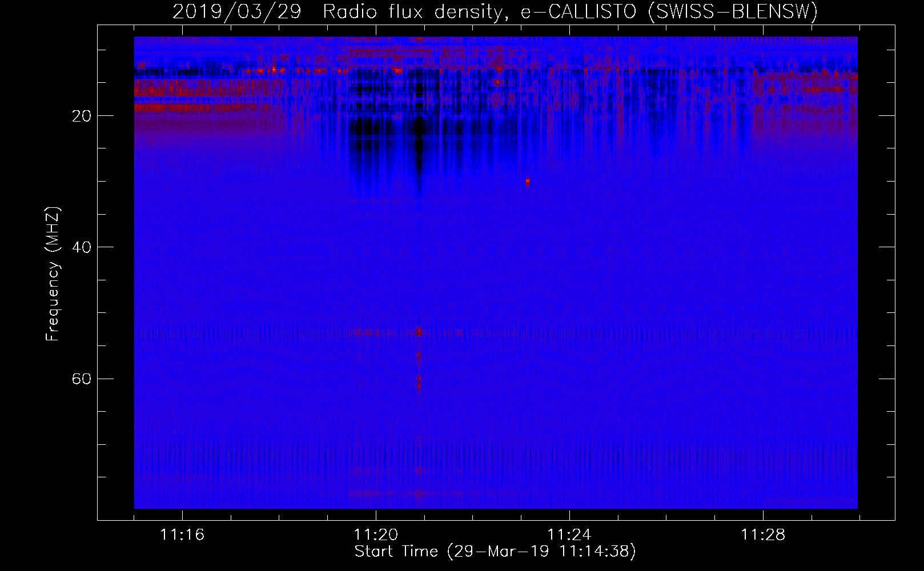Click the frequency tick label '40'

[82, 247]
